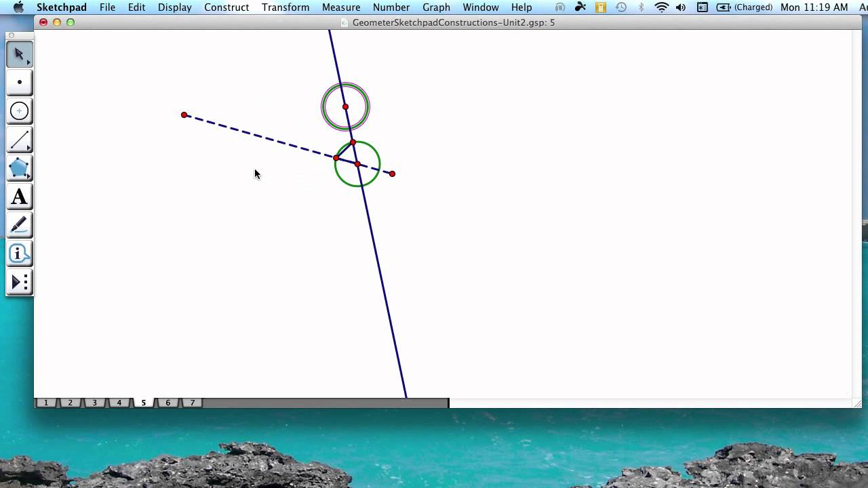The image size is (868, 488).
Task: Open the Sketchpad application menu
Action: [61, 7]
